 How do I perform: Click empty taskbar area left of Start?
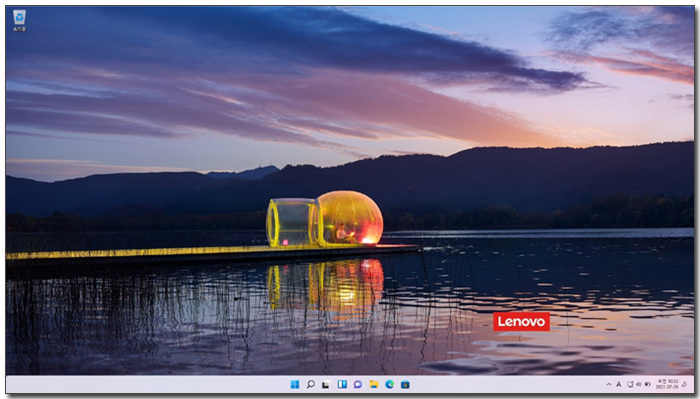147,384
